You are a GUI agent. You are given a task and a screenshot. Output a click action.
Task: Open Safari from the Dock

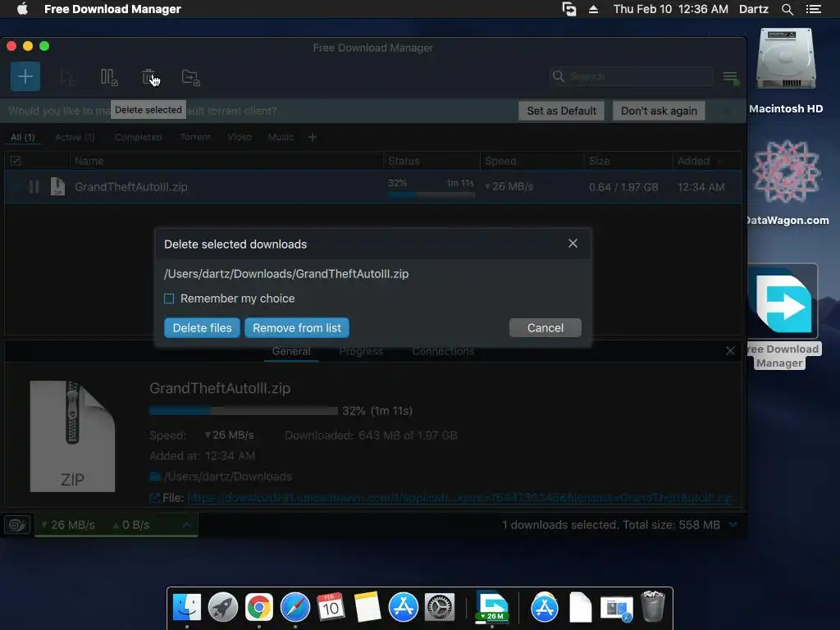pos(295,608)
